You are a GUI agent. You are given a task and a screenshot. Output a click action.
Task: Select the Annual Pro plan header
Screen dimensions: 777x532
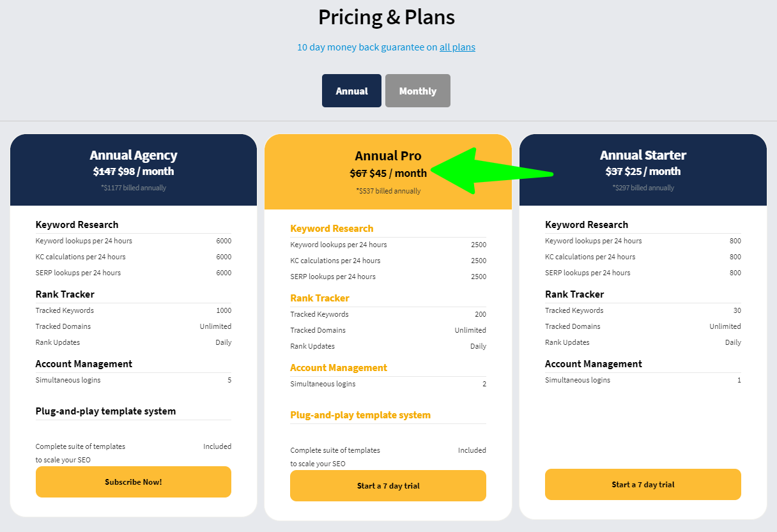[388, 155]
